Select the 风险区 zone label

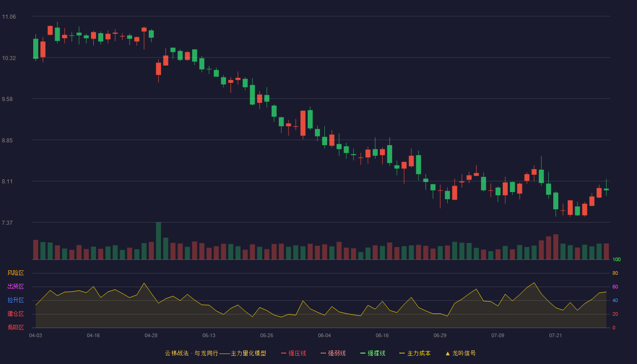[15, 273]
